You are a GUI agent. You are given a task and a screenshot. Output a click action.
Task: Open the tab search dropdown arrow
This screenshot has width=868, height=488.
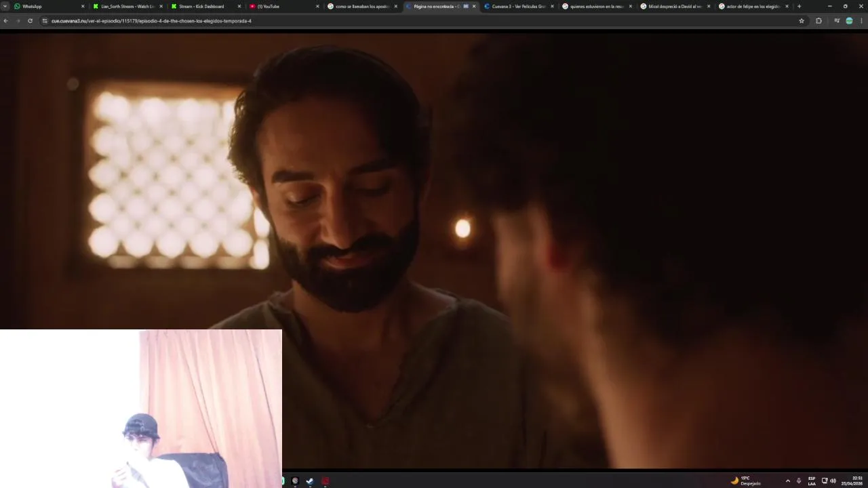tap(5, 6)
